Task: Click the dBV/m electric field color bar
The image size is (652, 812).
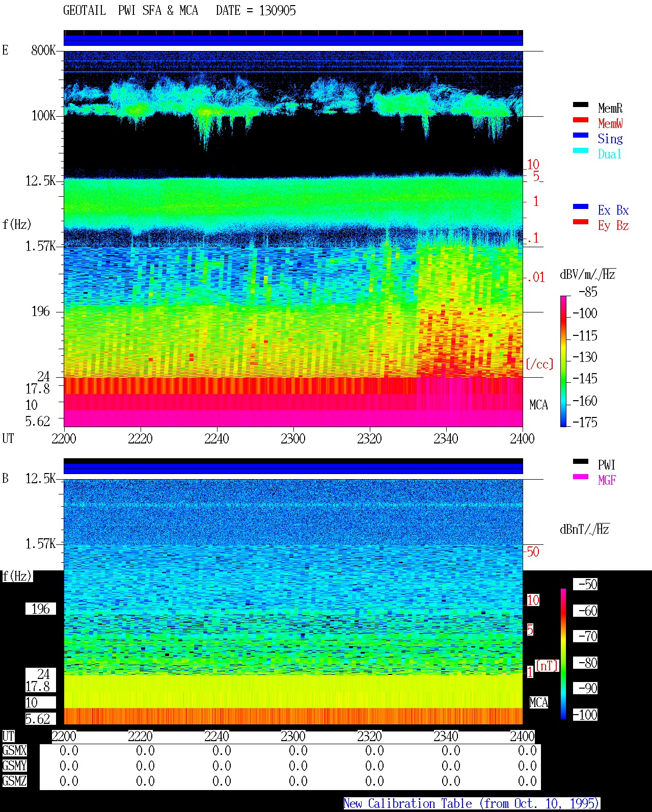Action: 563,361
